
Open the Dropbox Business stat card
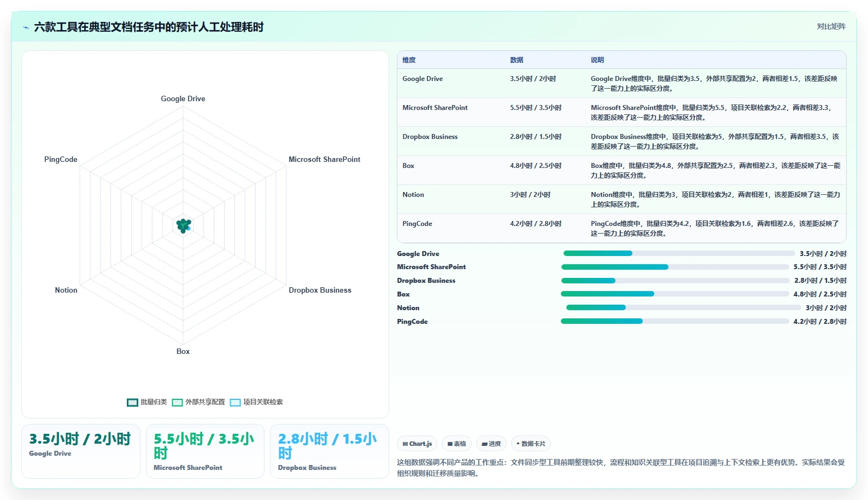(x=330, y=451)
